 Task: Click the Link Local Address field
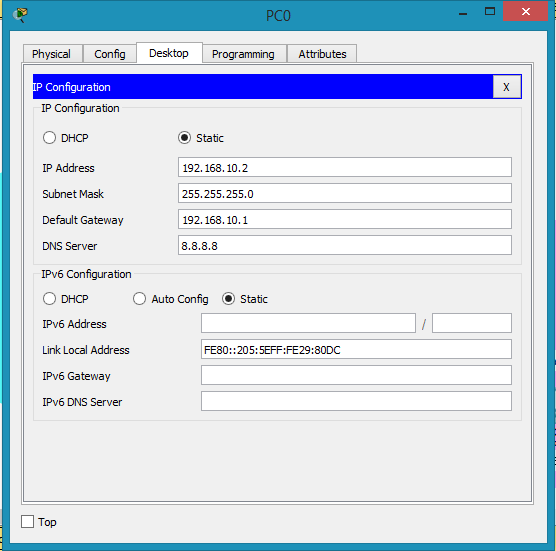click(356, 349)
